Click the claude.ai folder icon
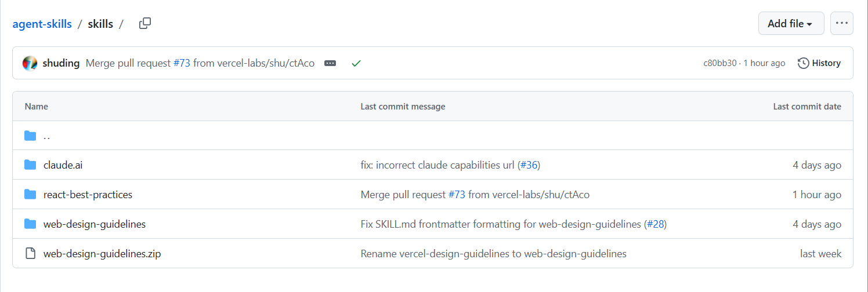Image resolution: width=868 pixels, height=292 pixels. [30, 165]
